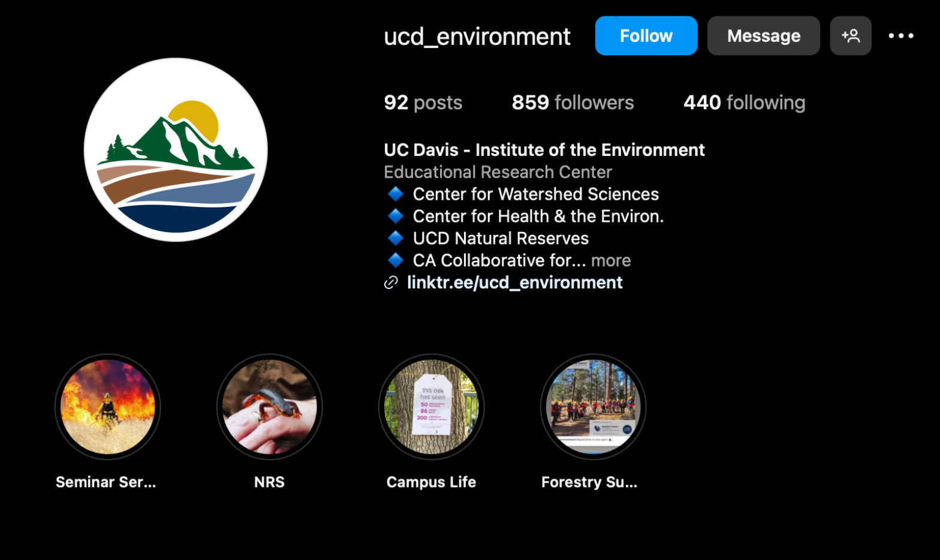Open the Message button
This screenshot has width=940, height=560.
click(x=763, y=36)
